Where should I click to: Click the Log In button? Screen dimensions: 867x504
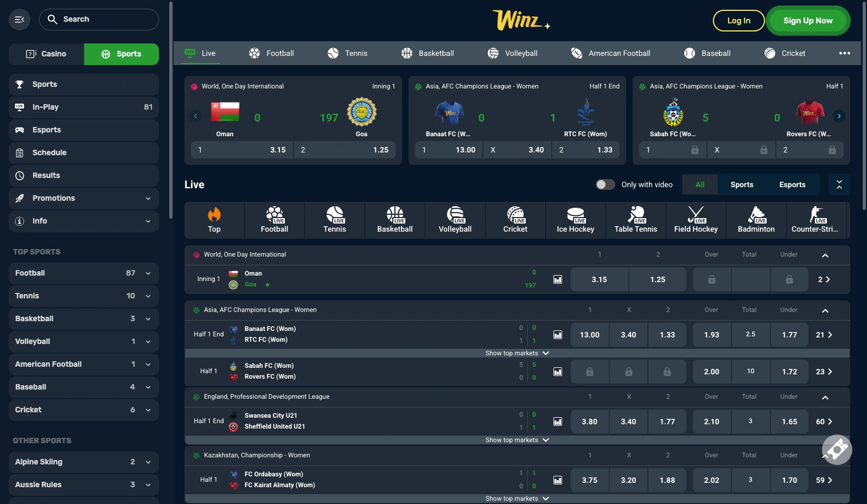(x=738, y=21)
